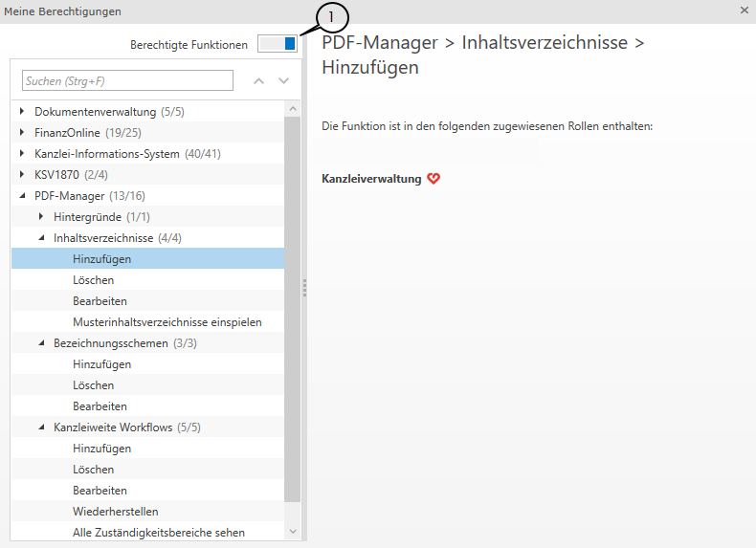Click the scrollbar down arrow in tree
The height and width of the screenshot is (548, 756).
coord(293,531)
